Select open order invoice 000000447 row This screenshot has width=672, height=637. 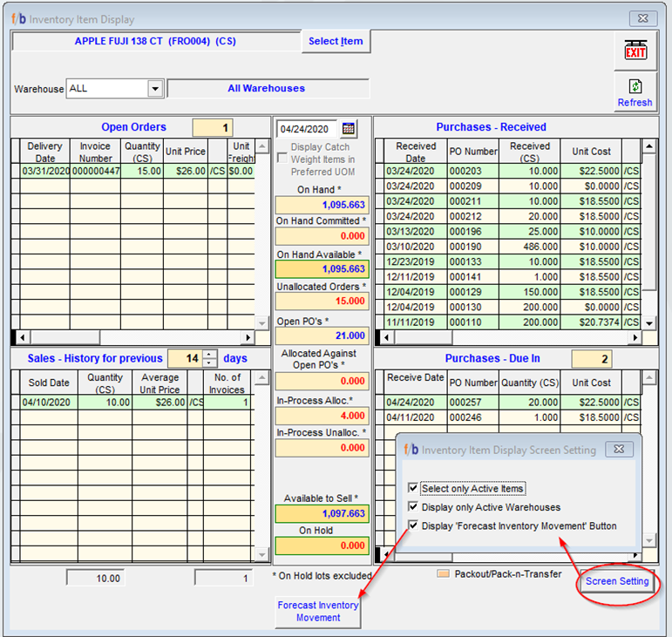(x=95, y=172)
